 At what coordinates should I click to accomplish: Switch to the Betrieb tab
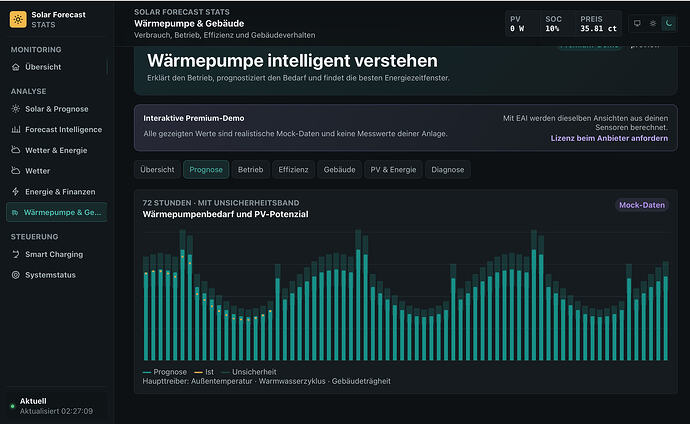(x=250, y=169)
